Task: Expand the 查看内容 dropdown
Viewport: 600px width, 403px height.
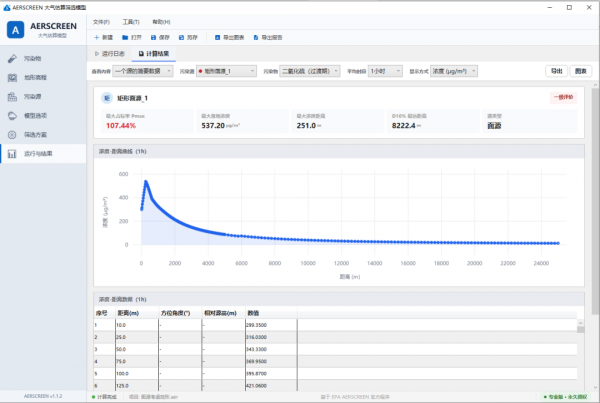Action: (x=143, y=71)
